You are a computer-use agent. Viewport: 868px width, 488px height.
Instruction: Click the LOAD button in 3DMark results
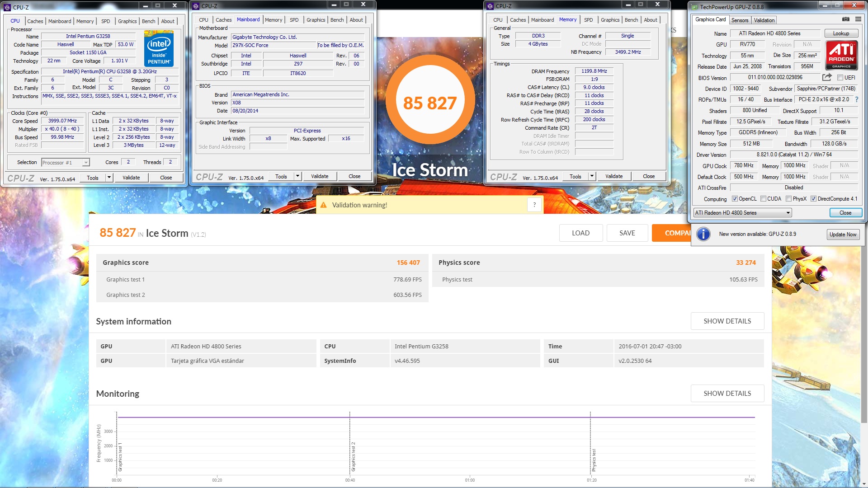(x=581, y=233)
